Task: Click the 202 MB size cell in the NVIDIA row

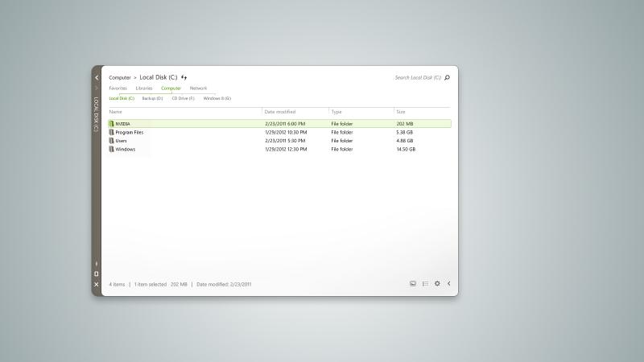Action: pos(405,124)
